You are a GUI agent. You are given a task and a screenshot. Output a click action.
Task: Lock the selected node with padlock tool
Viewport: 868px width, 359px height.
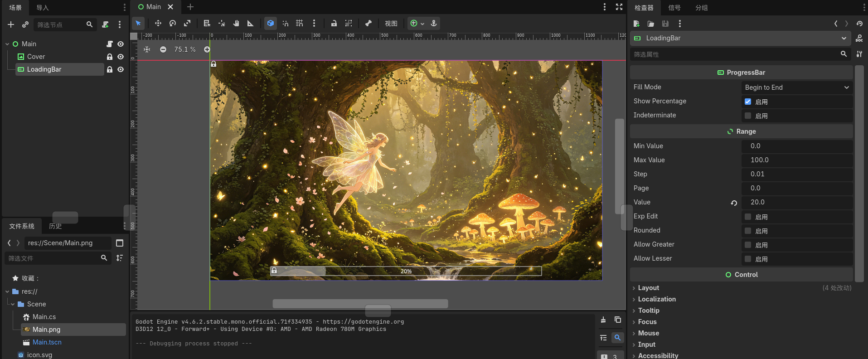tap(334, 24)
